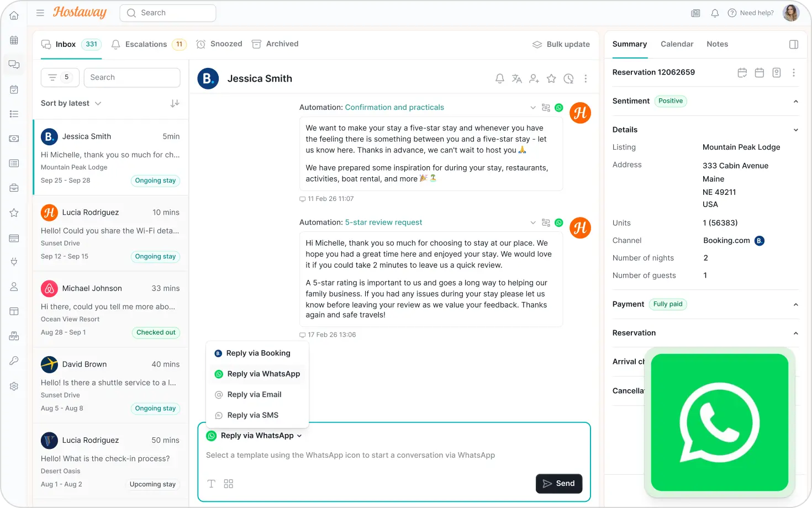
Task: Click the conversation alert bell icon
Action: point(500,79)
